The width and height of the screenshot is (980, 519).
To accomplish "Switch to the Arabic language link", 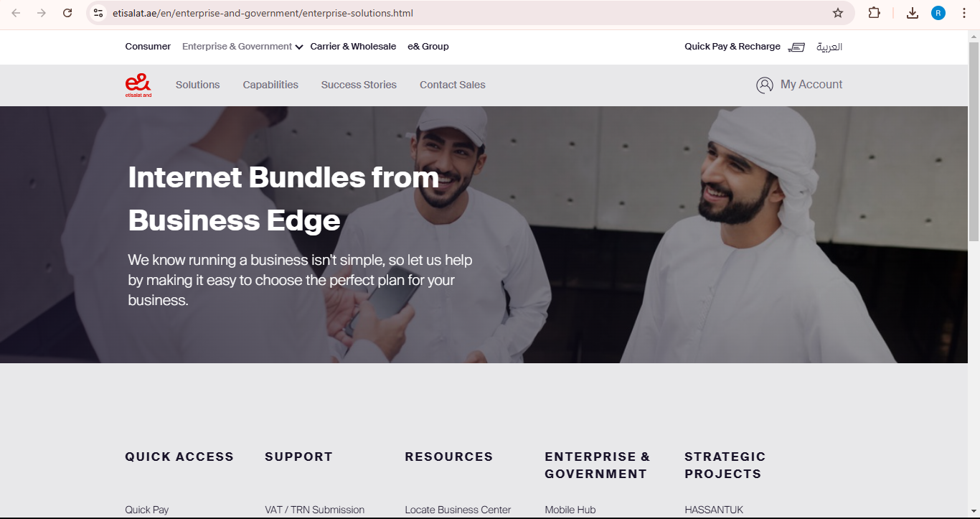I will tap(829, 47).
